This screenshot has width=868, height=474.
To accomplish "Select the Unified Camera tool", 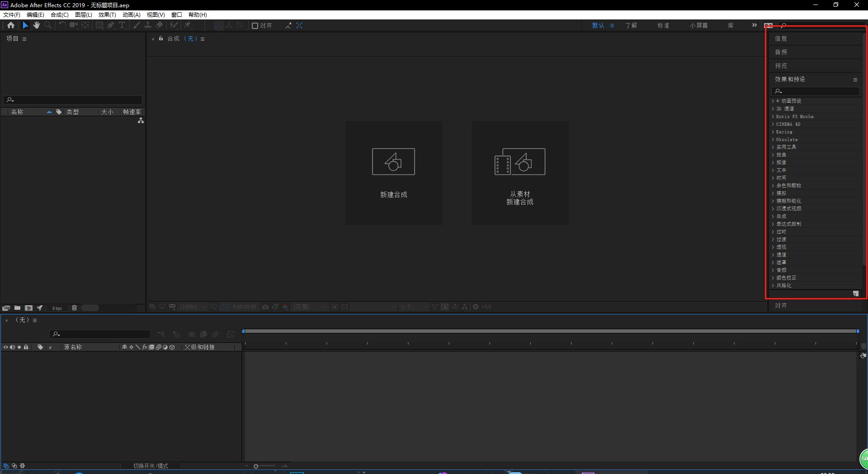I will click(x=73, y=25).
